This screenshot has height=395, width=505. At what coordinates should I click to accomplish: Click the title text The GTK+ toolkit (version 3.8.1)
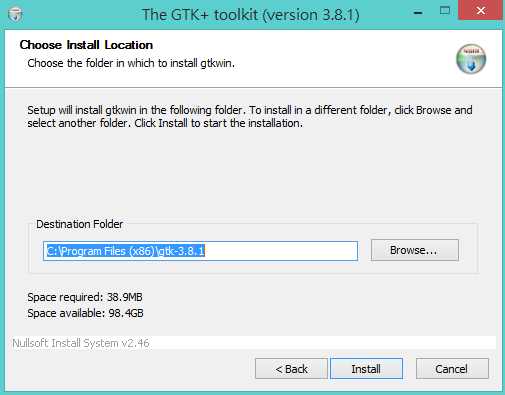251,15
